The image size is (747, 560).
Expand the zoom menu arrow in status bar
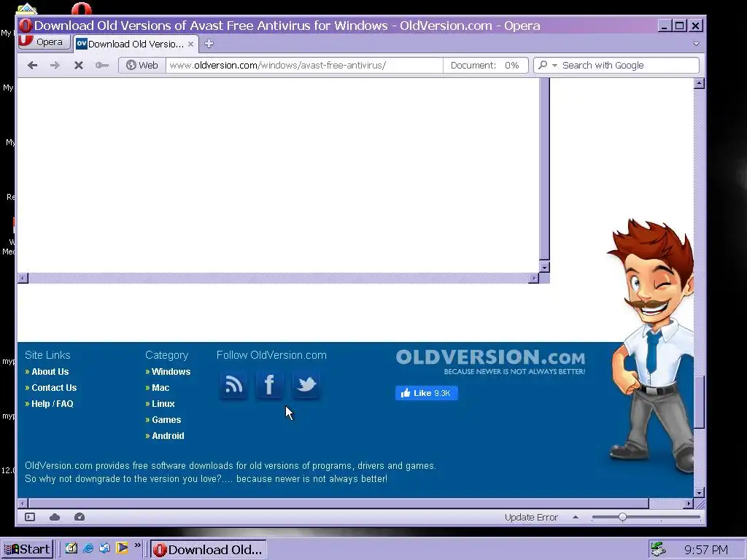click(576, 517)
